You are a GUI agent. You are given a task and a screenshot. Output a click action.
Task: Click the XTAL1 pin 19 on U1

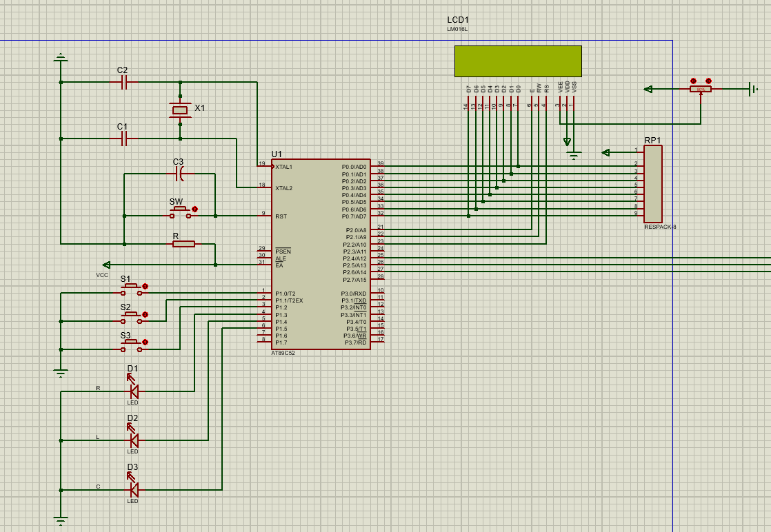pos(263,166)
